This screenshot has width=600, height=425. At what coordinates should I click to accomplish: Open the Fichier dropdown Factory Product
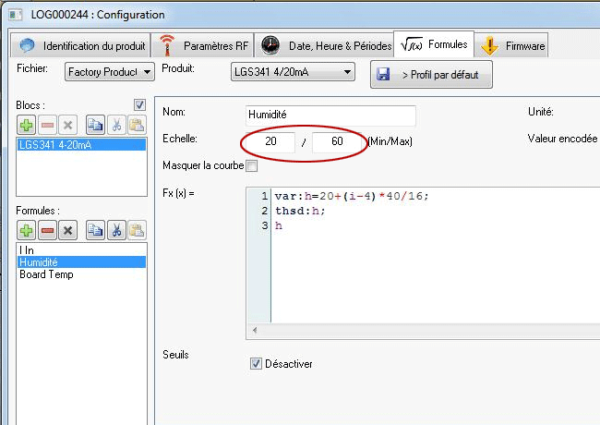point(109,72)
